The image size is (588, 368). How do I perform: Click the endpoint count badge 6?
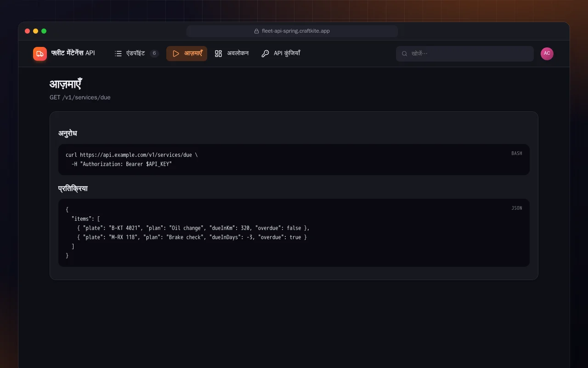click(x=154, y=53)
